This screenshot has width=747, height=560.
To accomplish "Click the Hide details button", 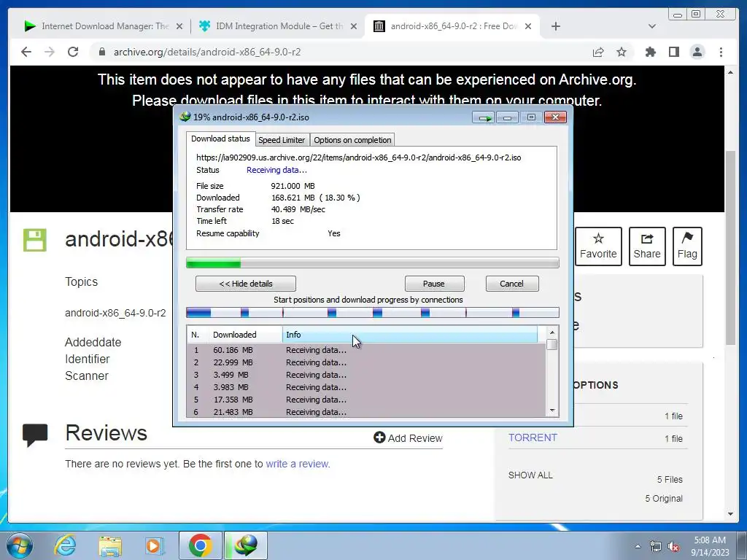I will (246, 284).
